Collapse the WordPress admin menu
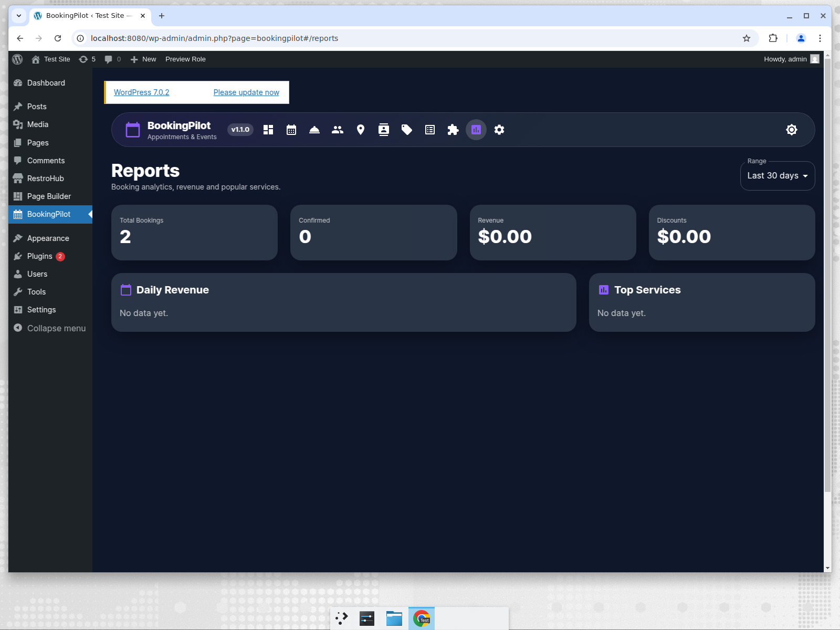 (50, 328)
